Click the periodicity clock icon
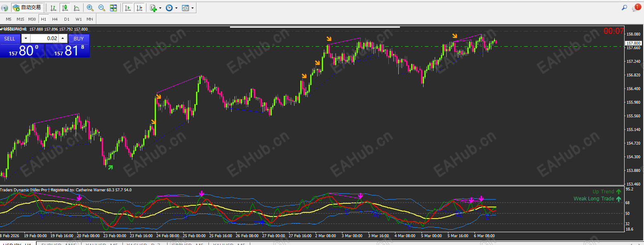The height and width of the screenshot is (245, 644). click(x=169, y=7)
